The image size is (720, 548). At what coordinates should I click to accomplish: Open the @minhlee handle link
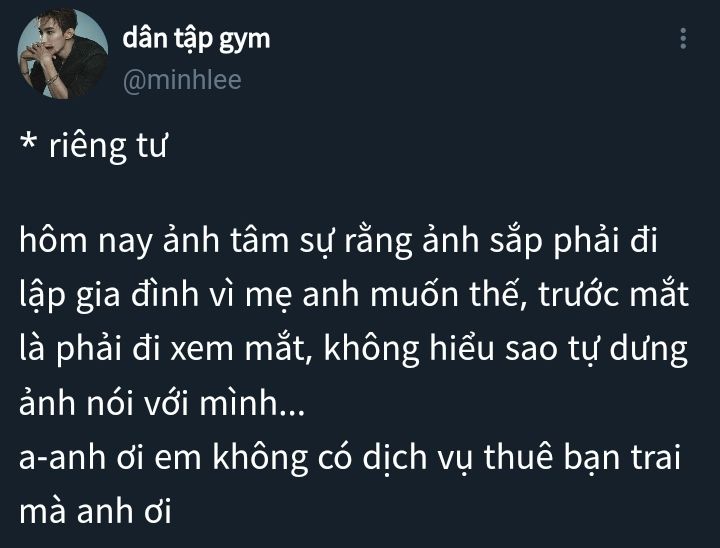(182, 80)
